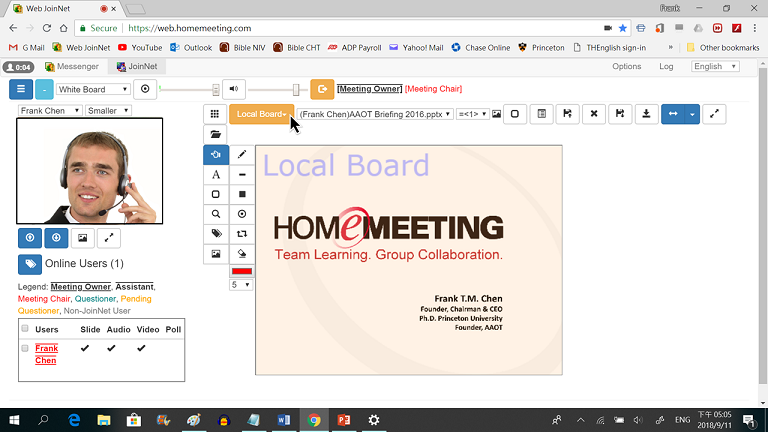Click the red pen color swatch
The width and height of the screenshot is (768, 432).
(x=242, y=271)
